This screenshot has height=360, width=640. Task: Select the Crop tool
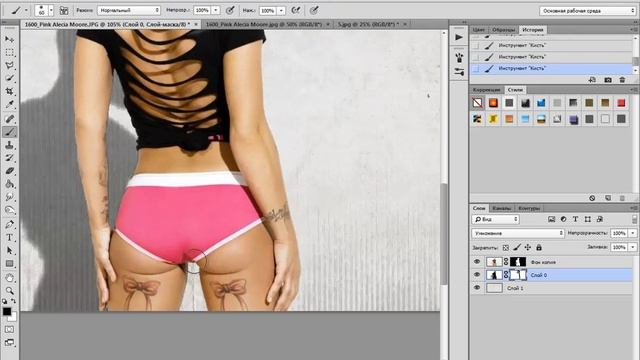(x=9, y=91)
